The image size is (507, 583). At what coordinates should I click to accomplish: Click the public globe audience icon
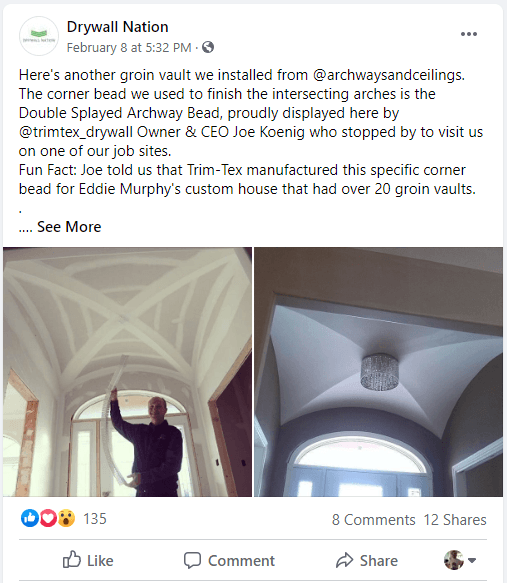[208, 47]
